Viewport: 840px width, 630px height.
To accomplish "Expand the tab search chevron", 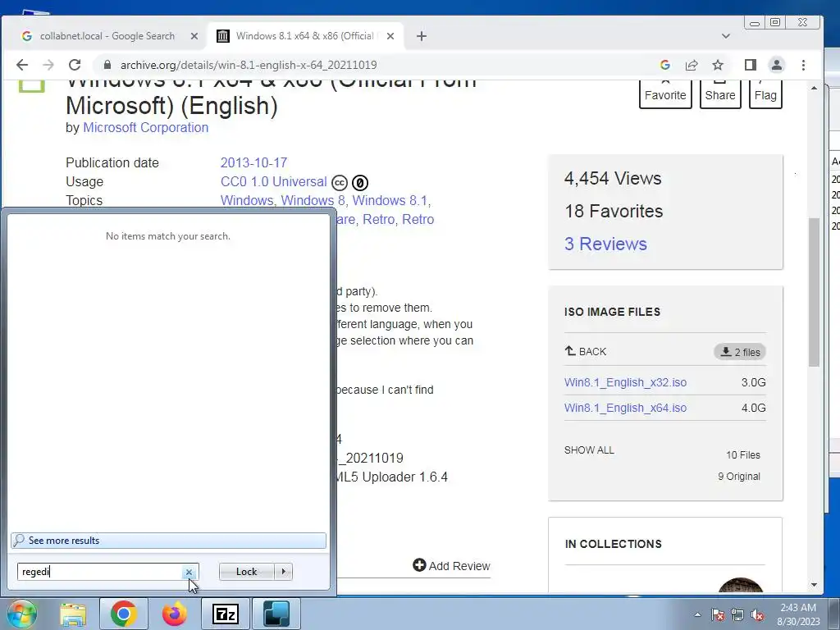I will pyautogui.click(x=726, y=36).
